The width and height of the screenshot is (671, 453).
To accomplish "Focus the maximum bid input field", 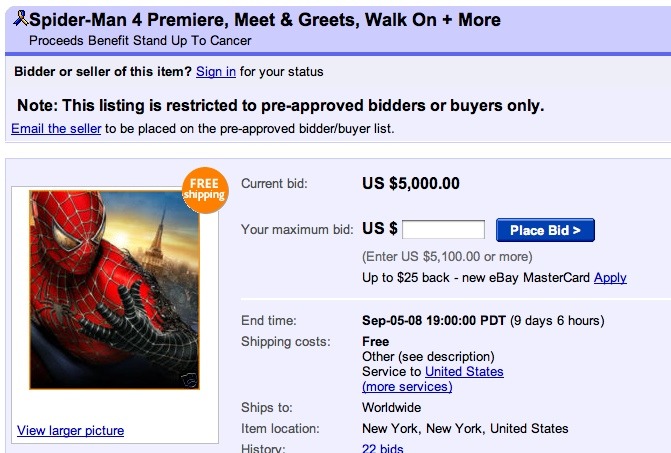I will (443, 230).
